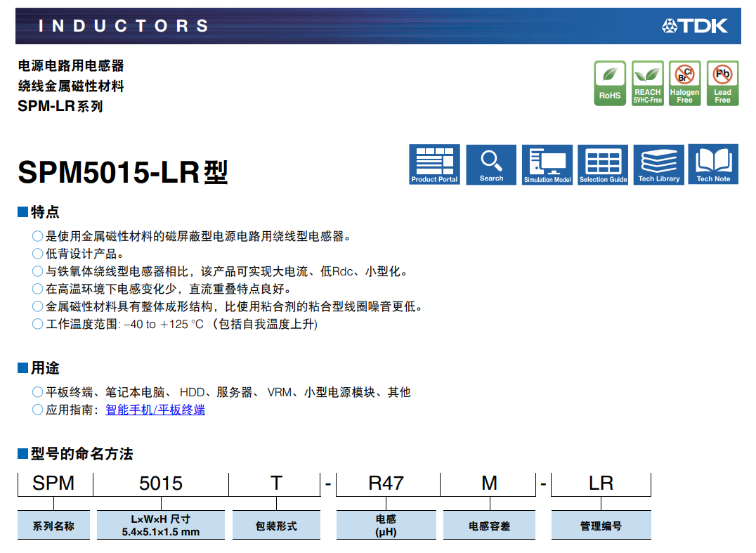Open the 智能手机/平板终端 application guide link
The height and width of the screenshot is (553, 756).
coord(155,410)
